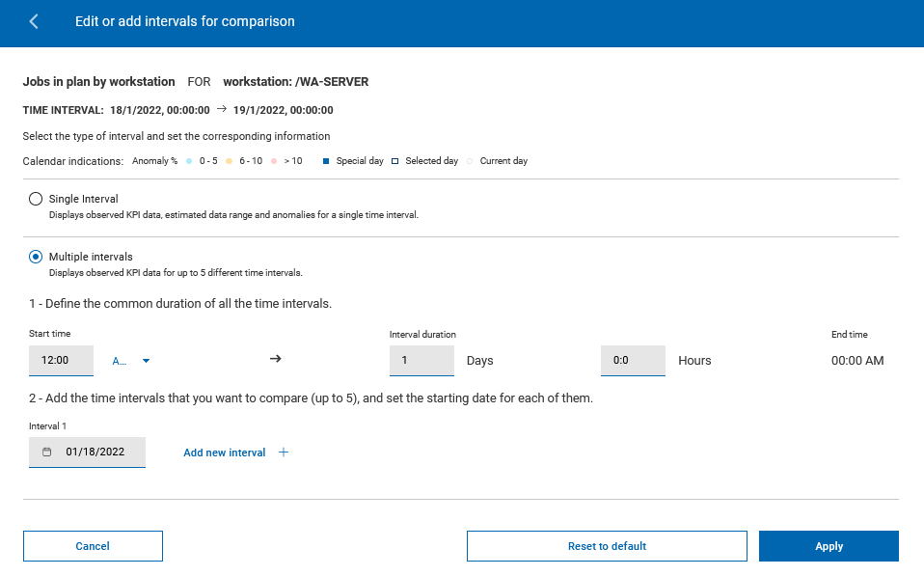This screenshot has height=576, width=924.
Task: Click the Add new interval link
Action: click(225, 453)
